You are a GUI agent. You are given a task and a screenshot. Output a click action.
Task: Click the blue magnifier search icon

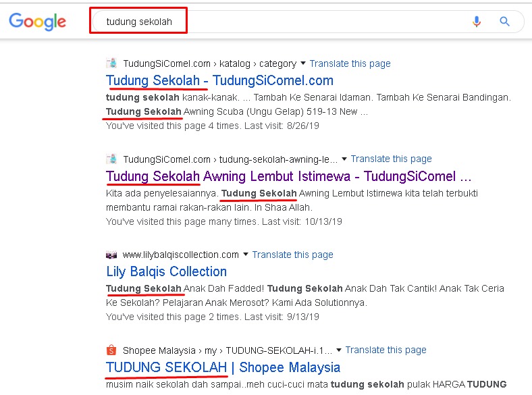click(504, 22)
